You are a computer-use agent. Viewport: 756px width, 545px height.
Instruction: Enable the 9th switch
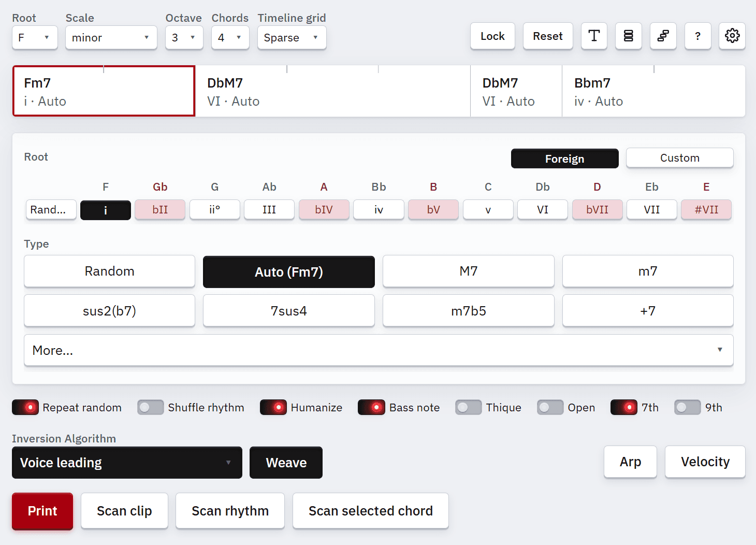pyautogui.click(x=688, y=408)
